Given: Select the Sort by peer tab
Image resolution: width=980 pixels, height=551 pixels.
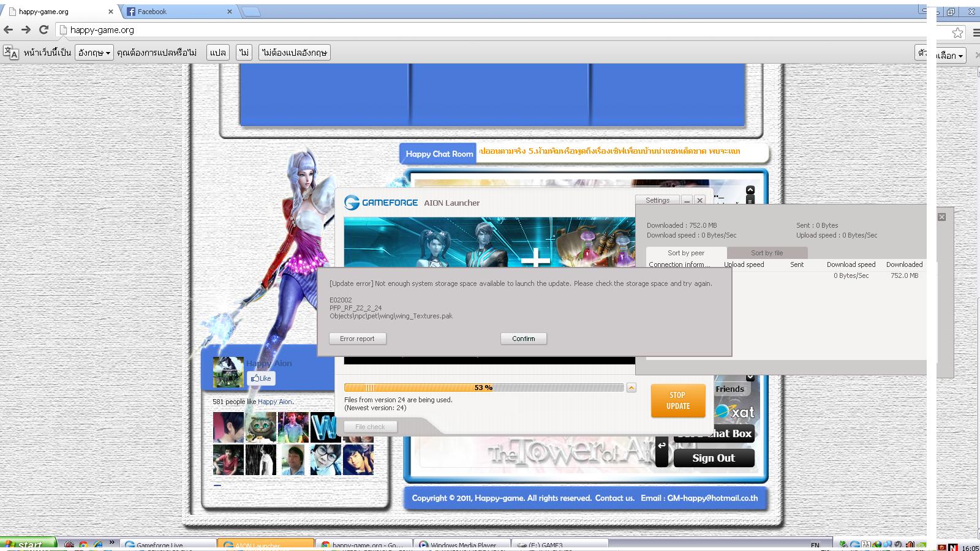Looking at the screenshot, I should pyautogui.click(x=686, y=253).
